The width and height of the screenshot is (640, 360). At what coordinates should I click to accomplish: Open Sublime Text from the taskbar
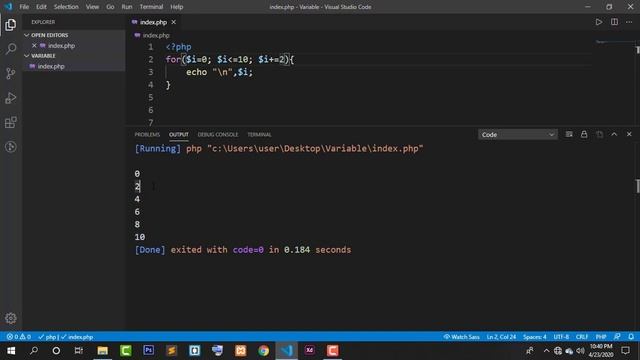[171, 351]
